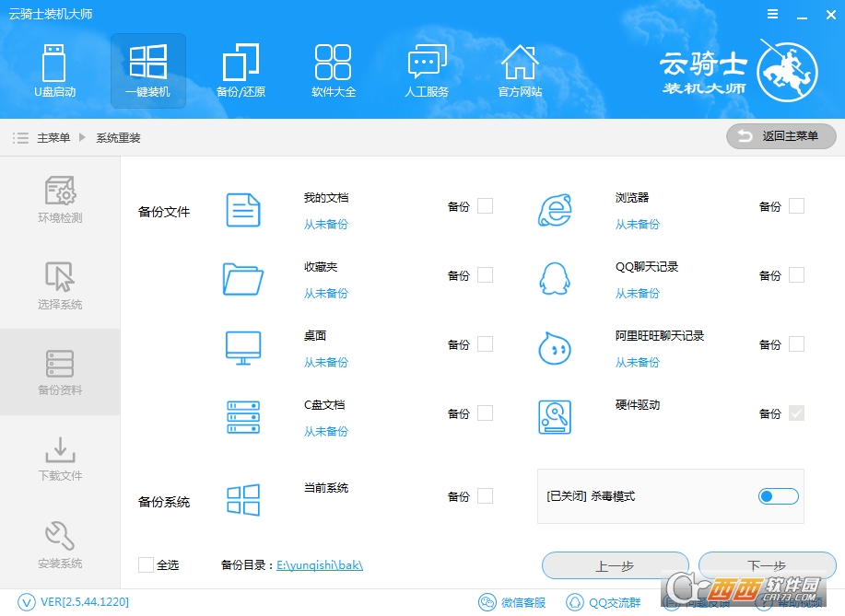Select the 一键装机 feature
845x616 pixels.
point(147,71)
